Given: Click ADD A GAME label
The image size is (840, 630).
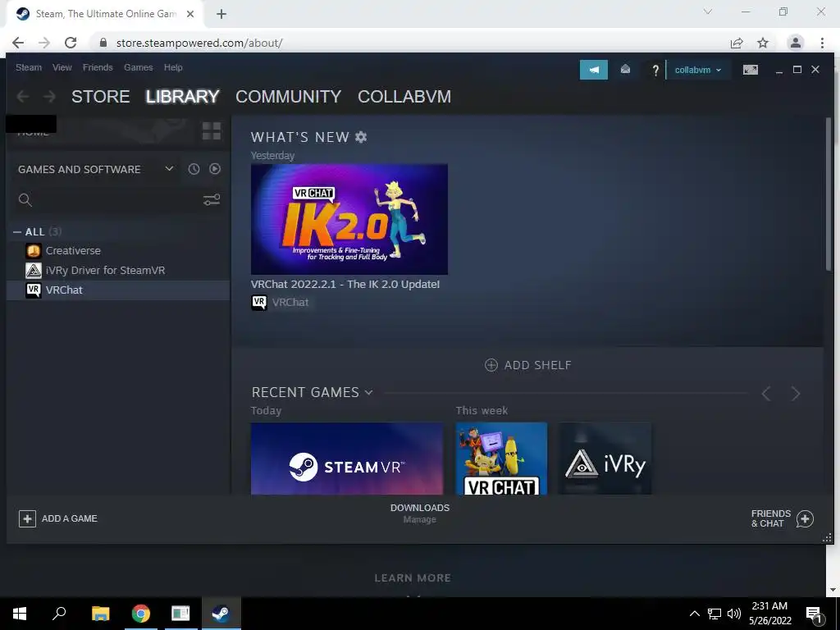Looking at the screenshot, I should pyautogui.click(x=70, y=518).
